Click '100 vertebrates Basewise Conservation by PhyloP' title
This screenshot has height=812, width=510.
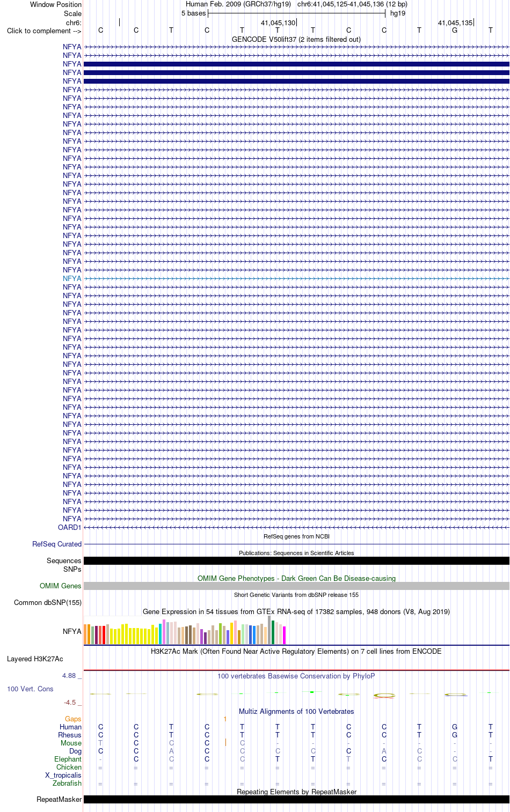point(296,676)
